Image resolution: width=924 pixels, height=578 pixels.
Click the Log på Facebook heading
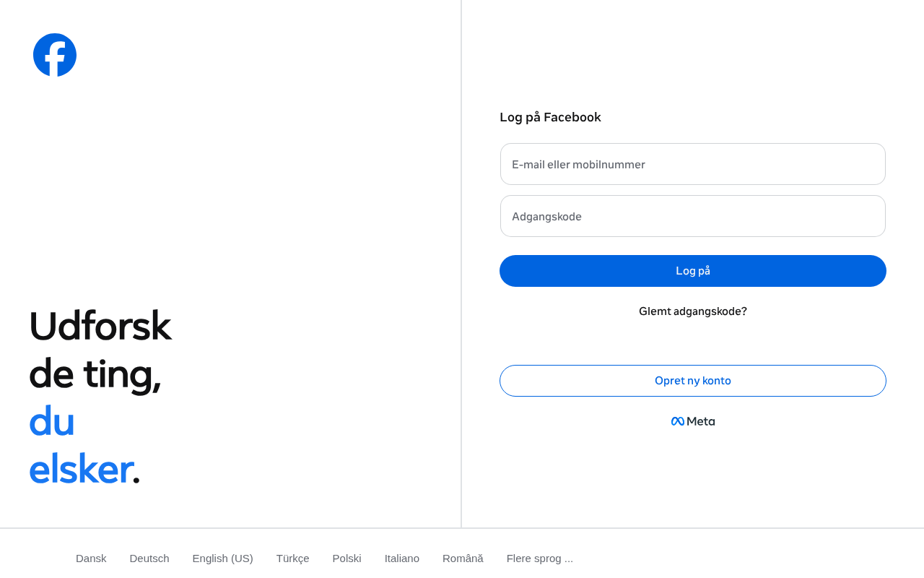pyautogui.click(x=550, y=117)
